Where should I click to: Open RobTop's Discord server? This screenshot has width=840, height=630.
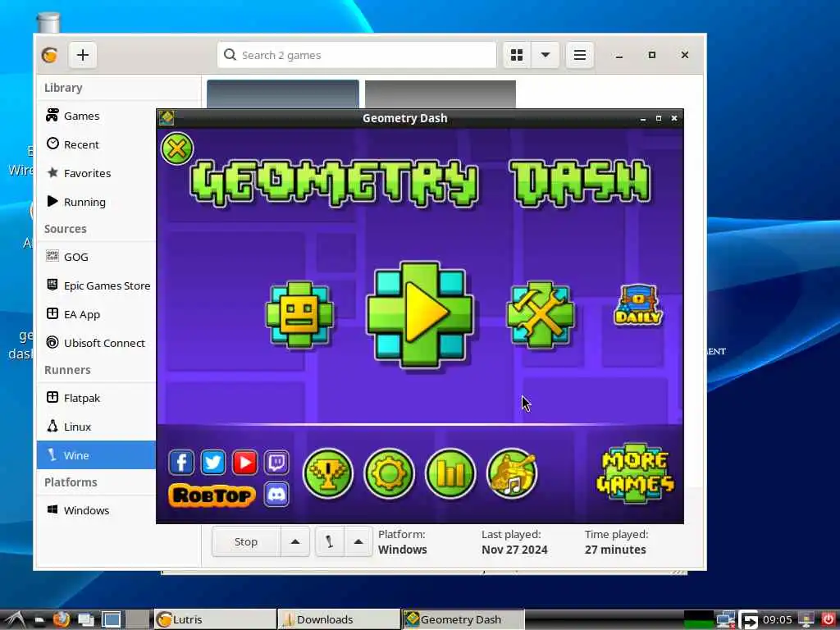[276, 494]
